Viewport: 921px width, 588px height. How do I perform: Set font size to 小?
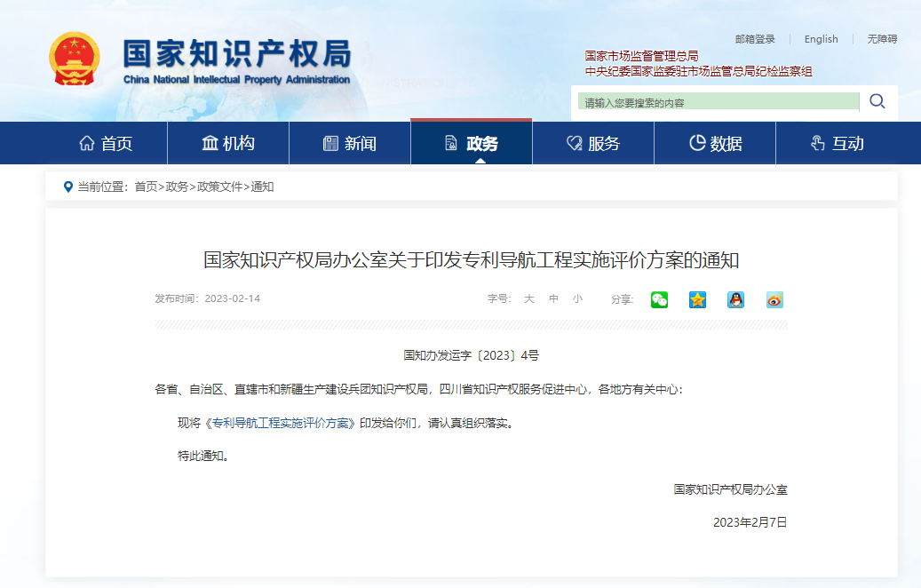click(x=578, y=298)
